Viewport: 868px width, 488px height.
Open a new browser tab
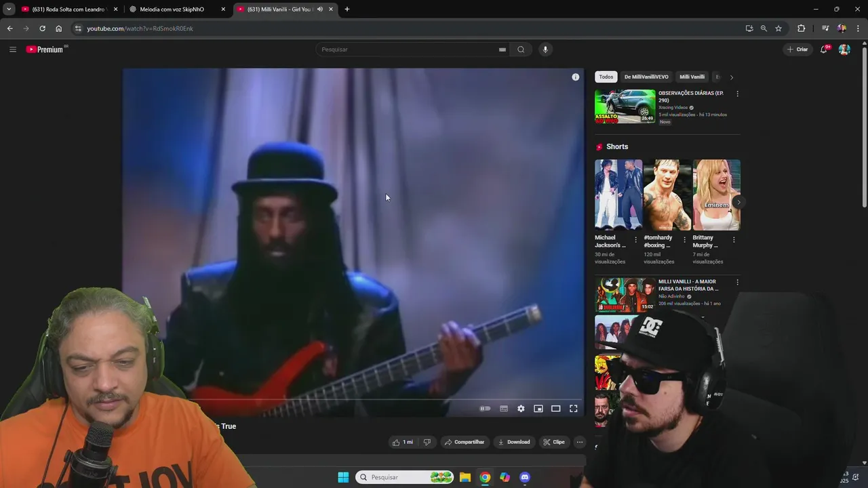347,9
